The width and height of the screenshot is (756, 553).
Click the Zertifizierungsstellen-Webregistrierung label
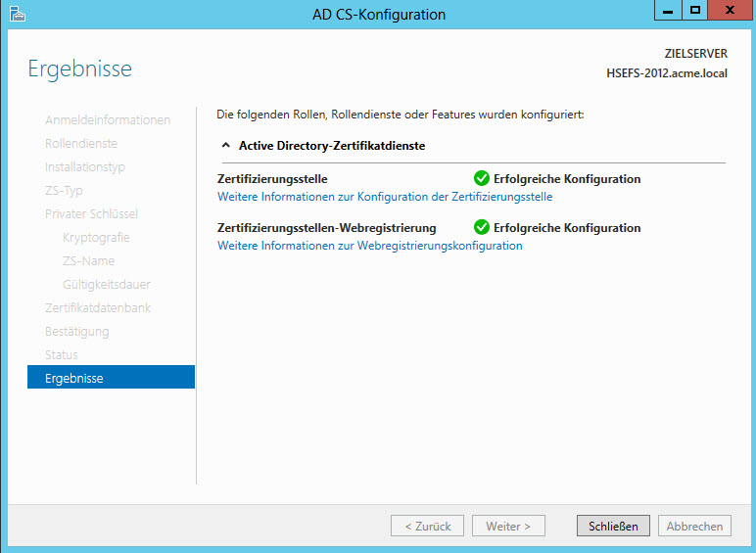pos(327,227)
